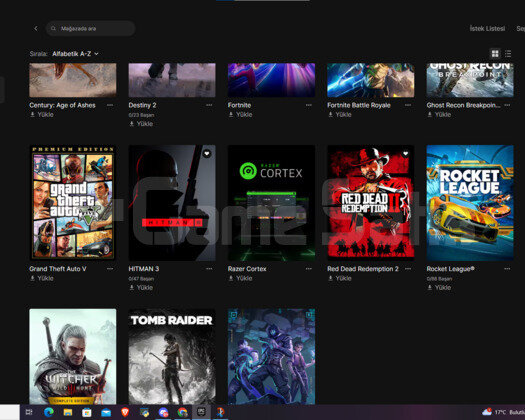Click Yükle under Destiny 2

tap(145, 124)
